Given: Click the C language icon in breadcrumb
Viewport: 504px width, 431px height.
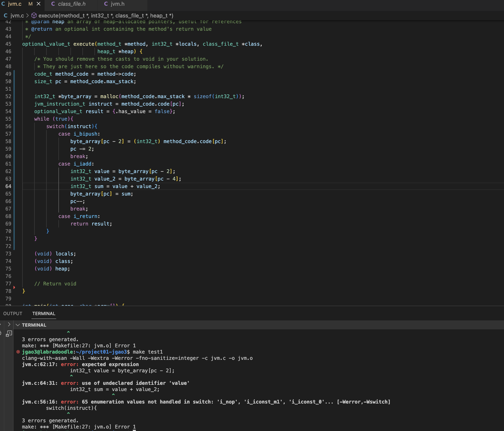Looking at the screenshot, I should (5, 16).
